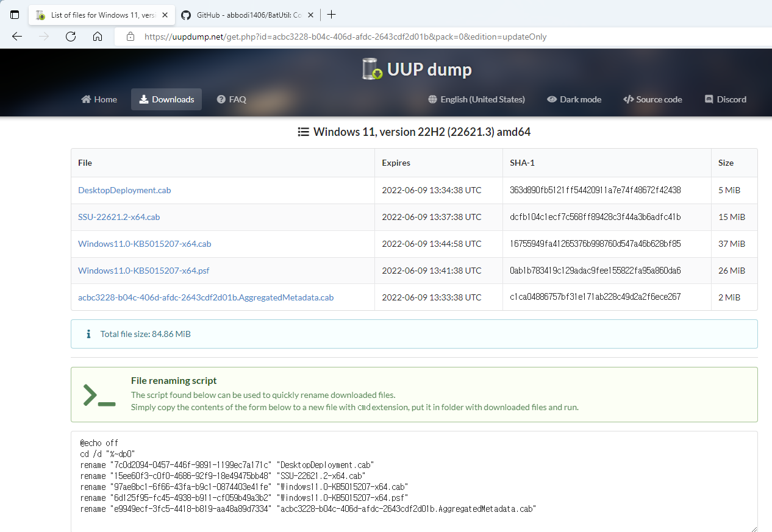Click expiry time 2022-06-09 13:34:38 UTC
The height and width of the screenshot is (532, 772).
point(432,190)
